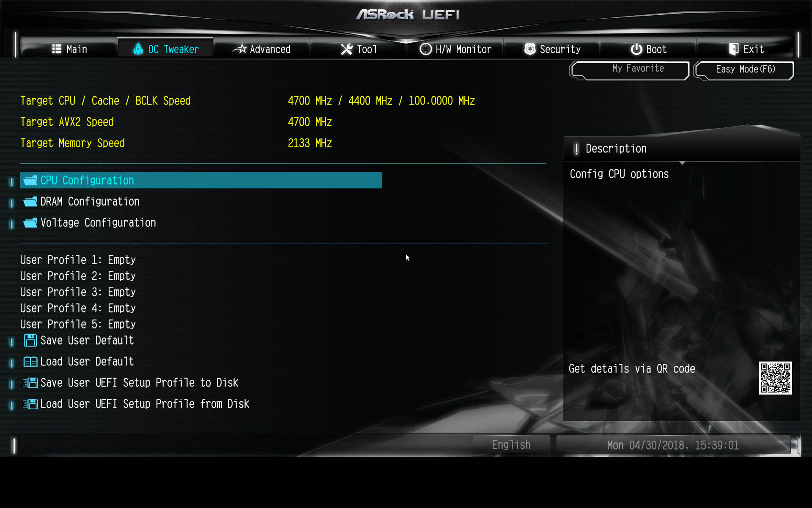Viewport: 812px width, 508px height.
Task: Open the DRAM Configuration folder icon
Action: pos(30,202)
